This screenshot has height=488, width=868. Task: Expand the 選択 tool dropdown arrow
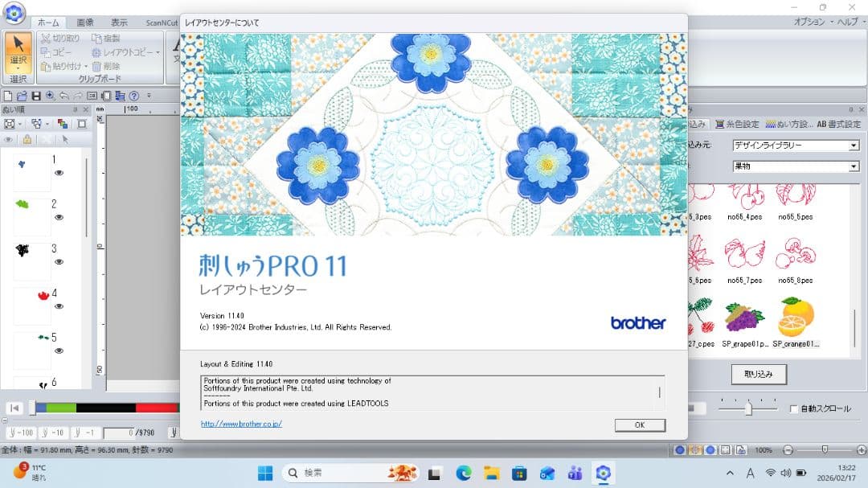tap(18, 68)
